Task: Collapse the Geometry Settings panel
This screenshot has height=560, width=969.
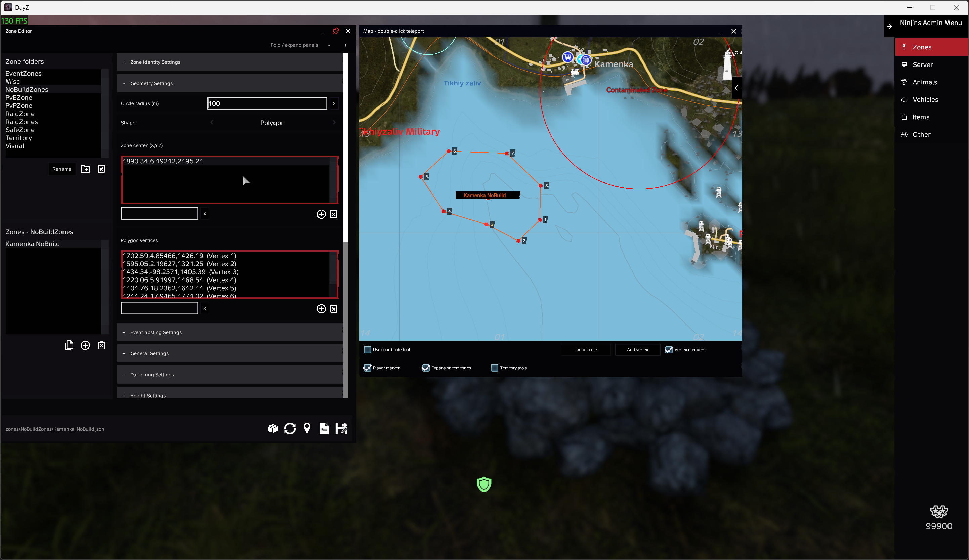Action: 229,83
